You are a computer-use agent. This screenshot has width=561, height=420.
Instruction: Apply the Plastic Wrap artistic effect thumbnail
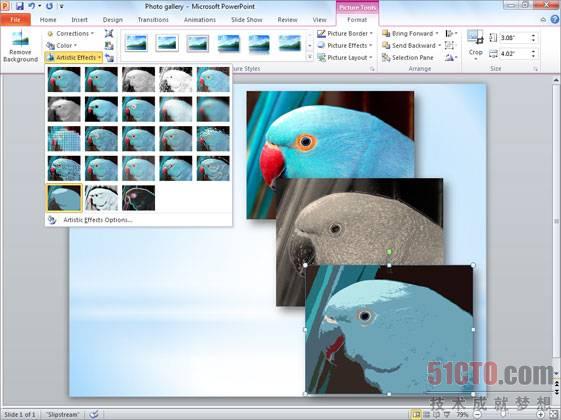(213, 168)
